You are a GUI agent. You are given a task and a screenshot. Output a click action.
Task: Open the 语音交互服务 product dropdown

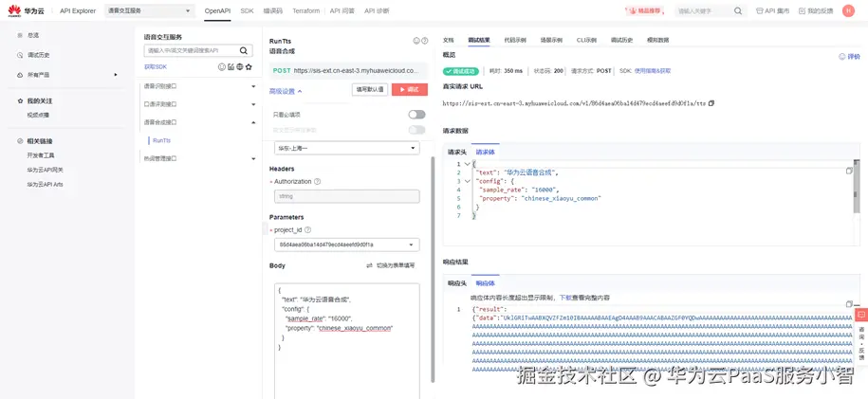[150, 10]
